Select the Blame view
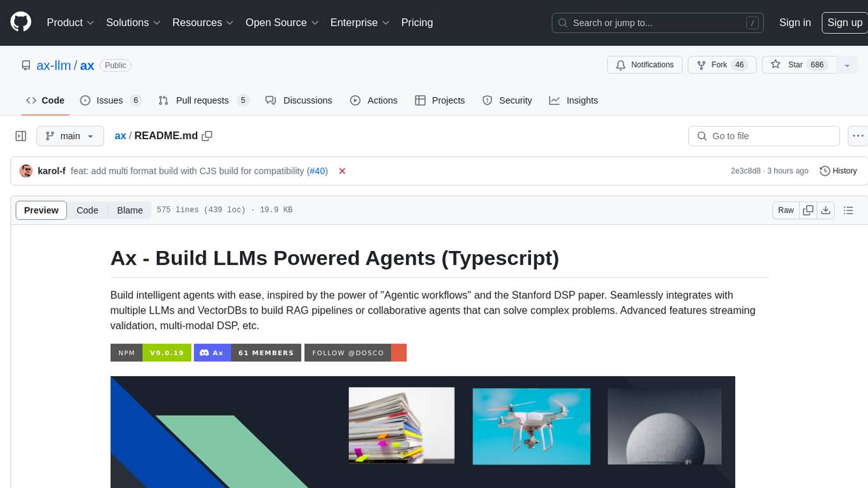Image resolution: width=868 pixels, height=488 pixels. point(130,210)
